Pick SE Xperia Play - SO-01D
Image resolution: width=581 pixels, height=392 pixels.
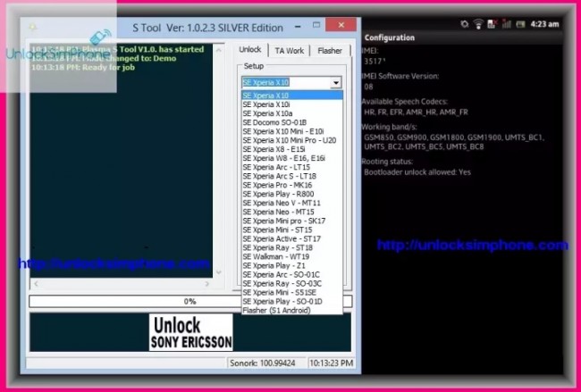pyautogui.click(x=292, y=301)
